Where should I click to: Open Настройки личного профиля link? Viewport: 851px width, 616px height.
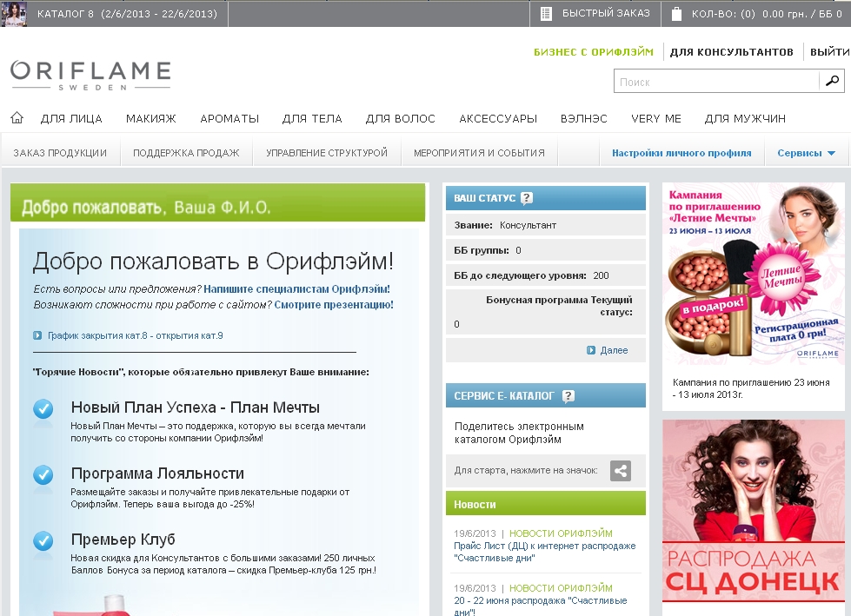(681, 153)
